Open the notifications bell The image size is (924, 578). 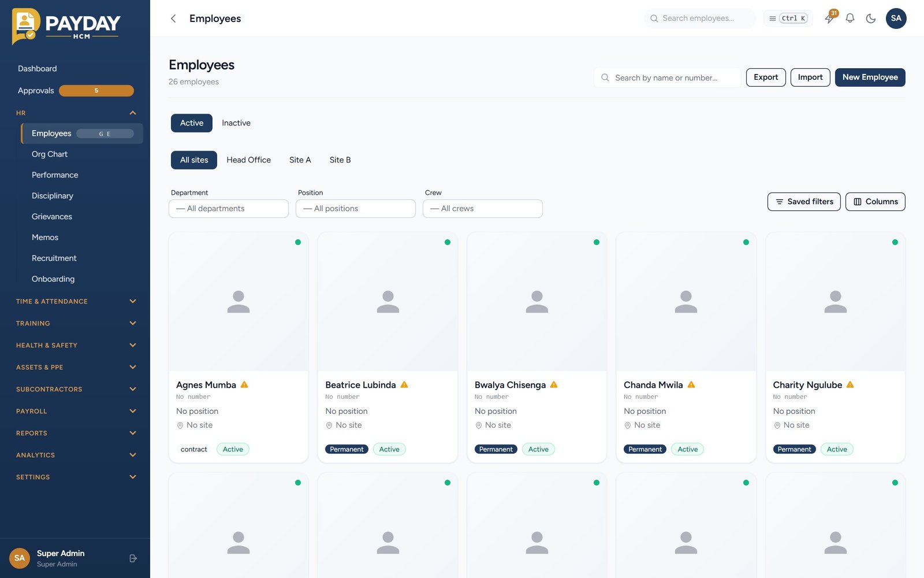pos(850,18)
